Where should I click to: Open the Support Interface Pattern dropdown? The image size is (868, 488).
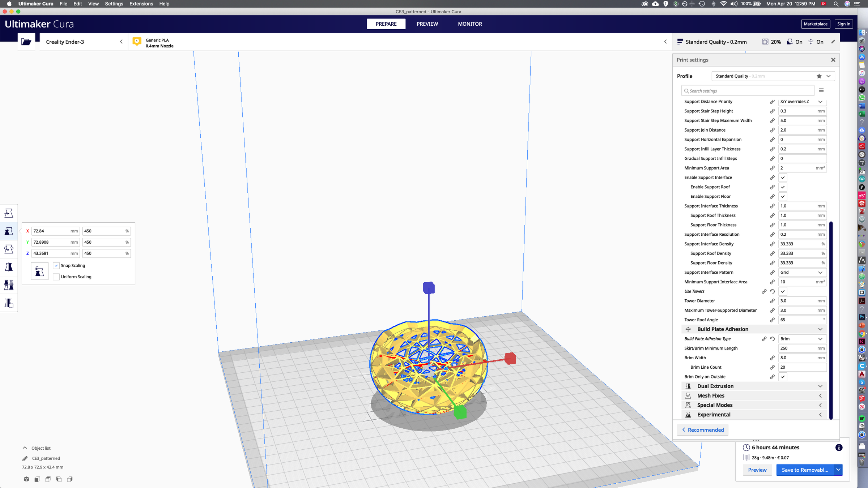click(x=802, y=272)
